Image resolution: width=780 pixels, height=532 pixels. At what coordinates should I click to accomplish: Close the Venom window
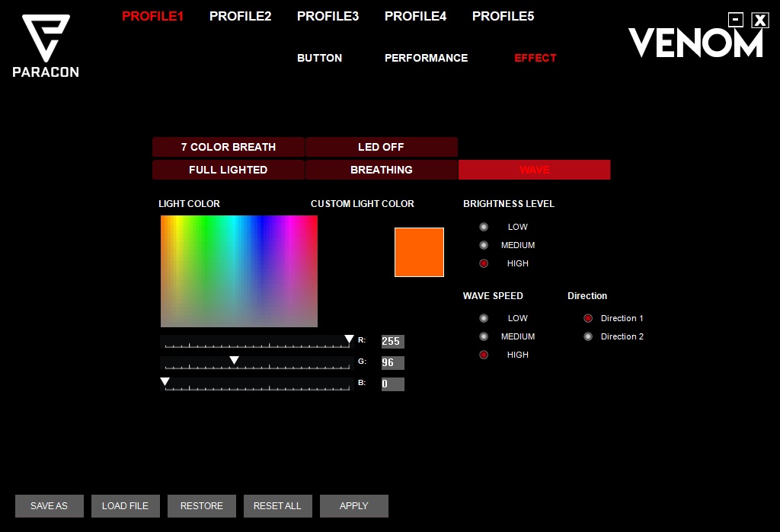pyautogui.click(x=760, y=20)
